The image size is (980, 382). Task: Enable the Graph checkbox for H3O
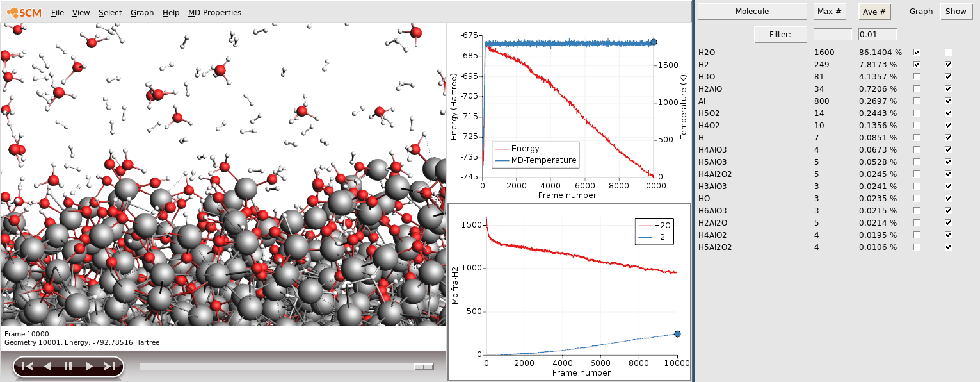(x=917, y=77)
